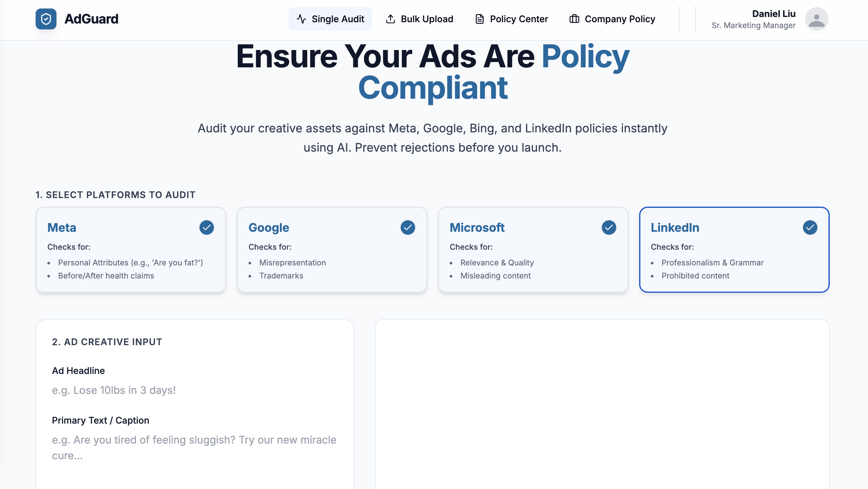Click the Single Audit pulse icon

301,19
